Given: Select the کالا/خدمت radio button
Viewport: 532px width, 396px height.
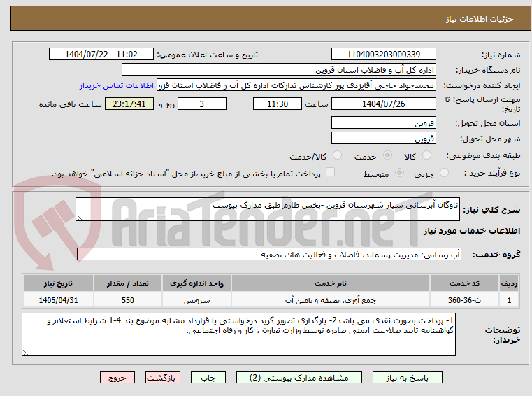Looking at the screenshot, I should [337, 155].
